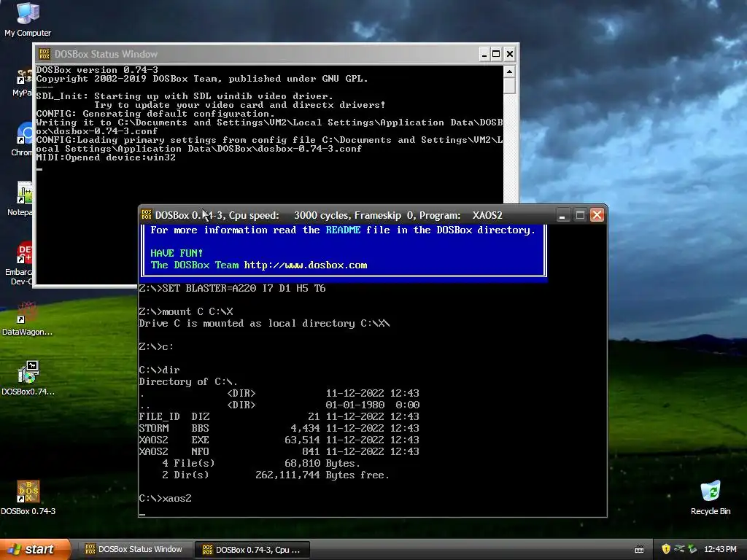Click the safely remove hardware tray icon
The width and height of the screenshot is (747, 560).
[x=692, y=549]
